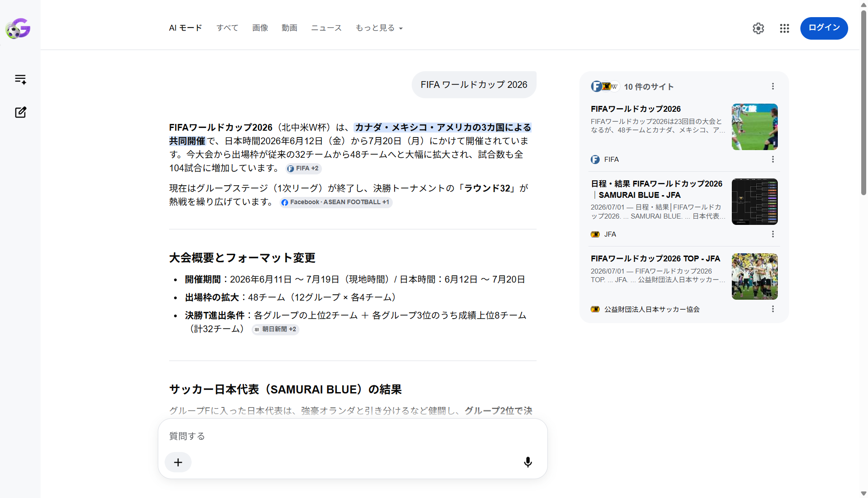Image resolution: width=868 pixels, height=498 pixels.
Task: Switch to the ニュース tab
Action: [x=326, y=28]
